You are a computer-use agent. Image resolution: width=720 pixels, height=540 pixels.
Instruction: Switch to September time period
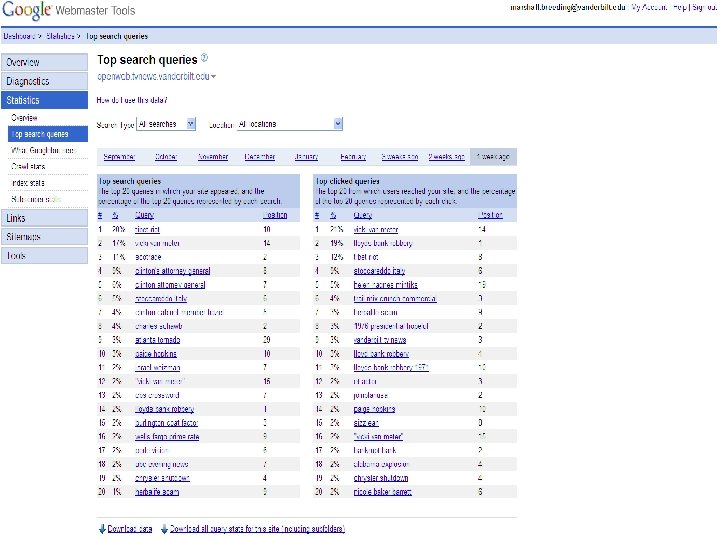click(119, 157)
